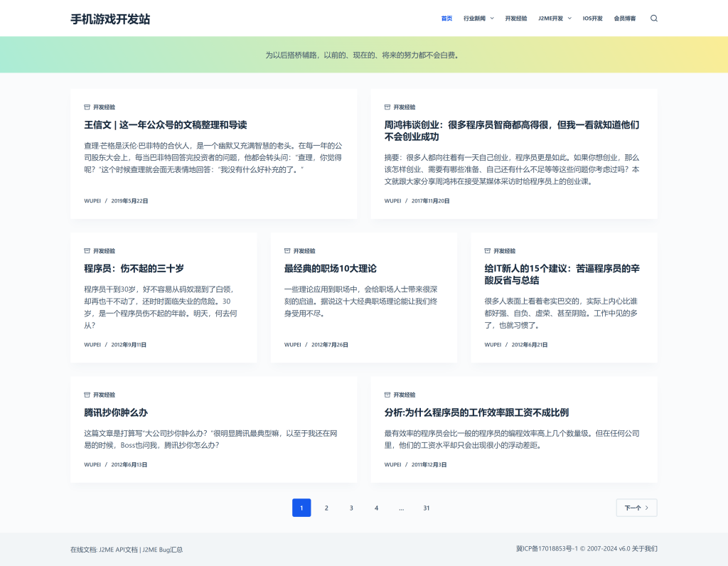This screenshot has width=728, height=566.
Task: Open the search icon in header
Action: click(654, 18)
